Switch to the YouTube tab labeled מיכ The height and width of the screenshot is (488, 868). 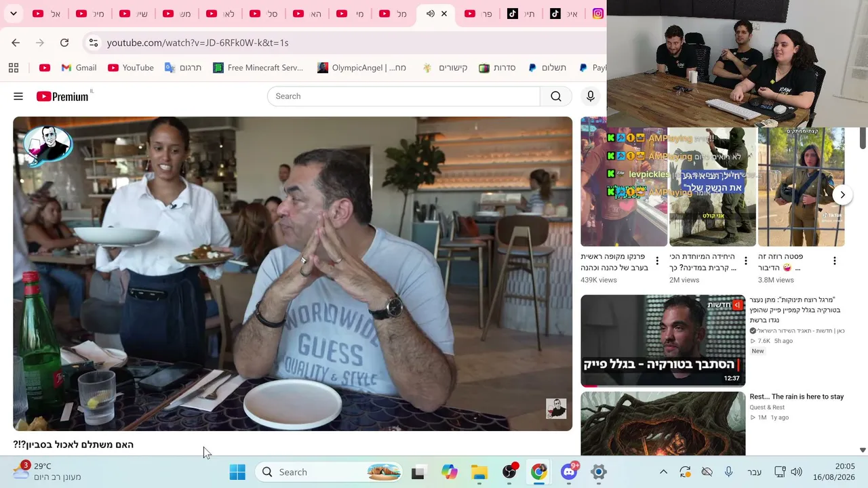click(x=90, y=14)
